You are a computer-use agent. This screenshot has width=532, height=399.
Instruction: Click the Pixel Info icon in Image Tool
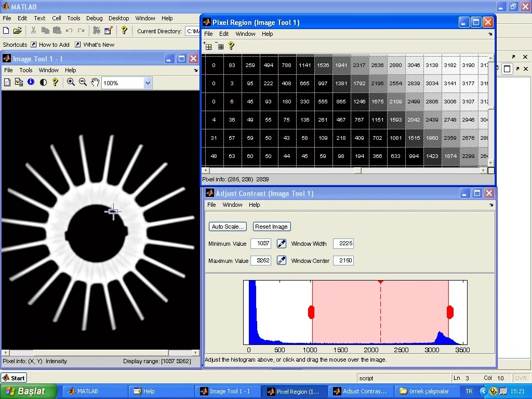coord(31,83)
